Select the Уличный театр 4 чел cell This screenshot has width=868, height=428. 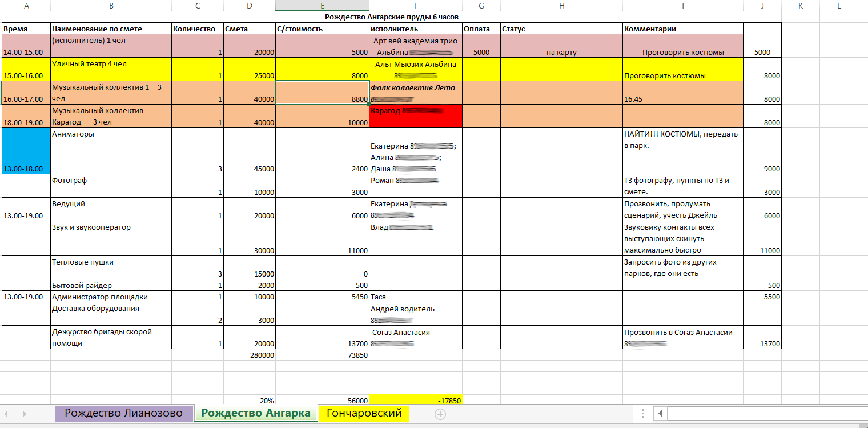pos(111,69)
